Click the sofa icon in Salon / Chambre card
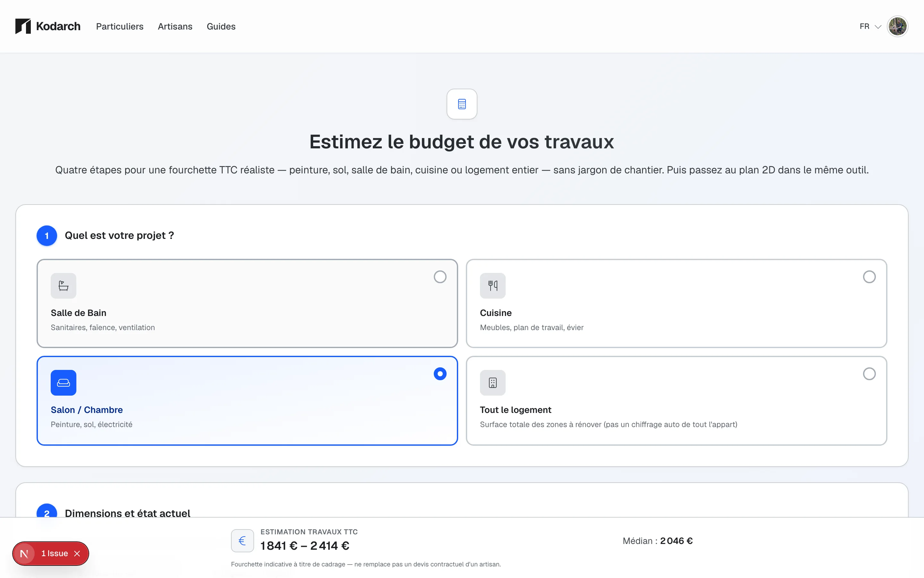This screenshot has width=924, height=578. [x=64, y=383]
